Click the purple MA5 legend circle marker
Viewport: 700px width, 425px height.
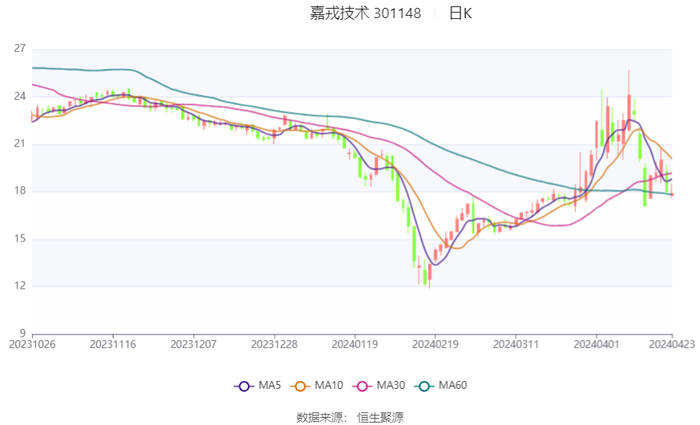[244, 386]
